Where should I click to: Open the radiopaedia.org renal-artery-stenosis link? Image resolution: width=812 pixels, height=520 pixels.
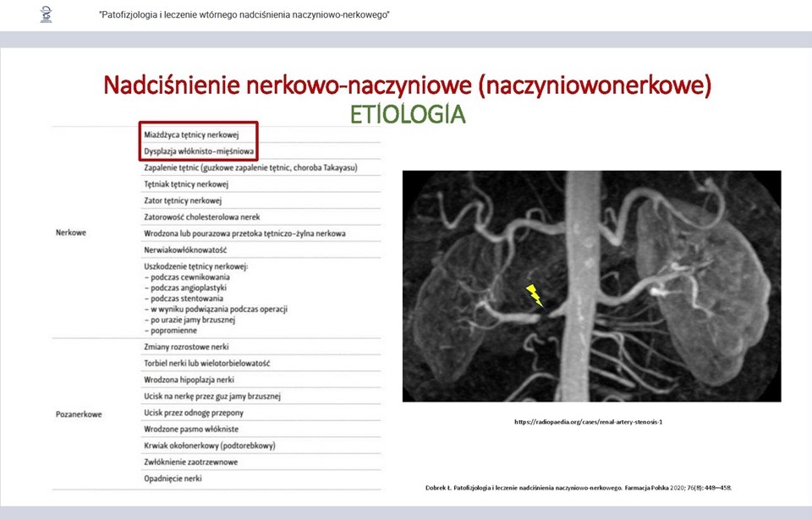589,422
